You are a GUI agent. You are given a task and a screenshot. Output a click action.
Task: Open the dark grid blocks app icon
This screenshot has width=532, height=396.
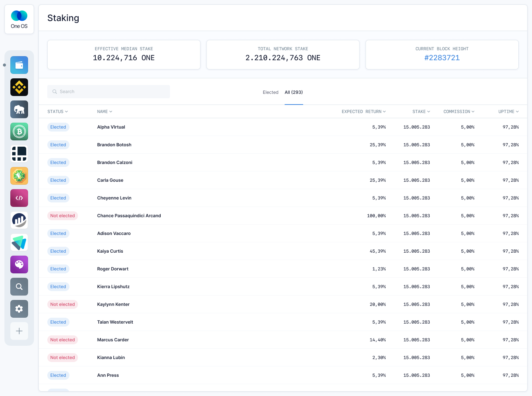coord(19,154)
